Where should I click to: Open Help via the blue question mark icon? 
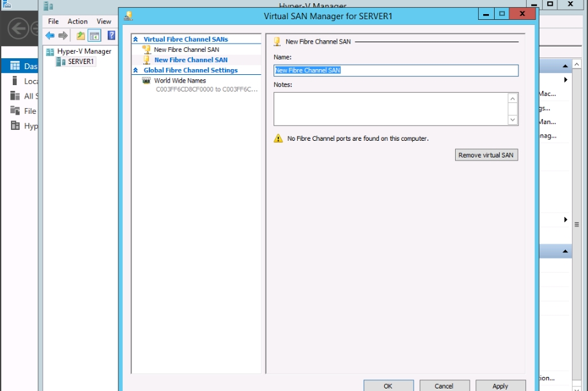[x=111, y=35]
